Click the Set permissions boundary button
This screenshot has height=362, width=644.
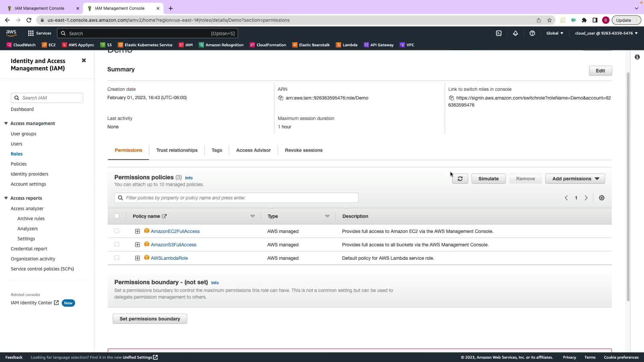[150, 319]
